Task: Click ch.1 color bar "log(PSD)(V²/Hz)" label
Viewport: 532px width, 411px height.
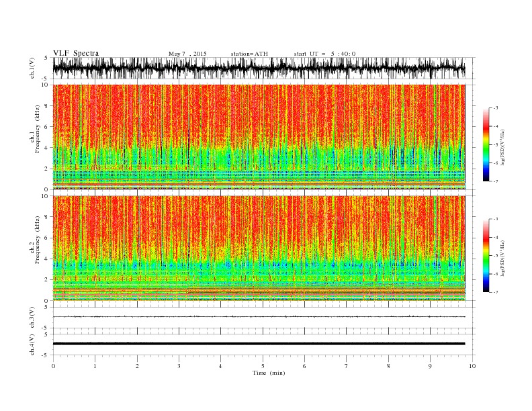Action: click(x=503, y=147)
